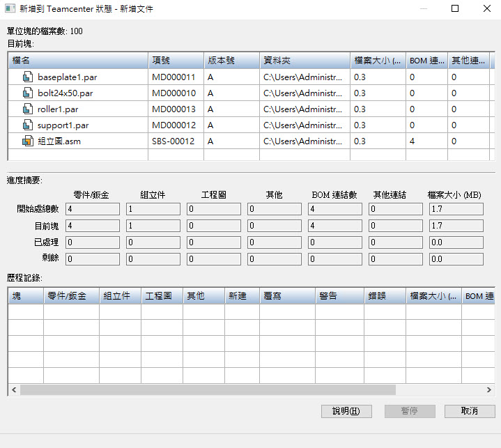Click the 檔案大小 column header in the file list
This screenshot has height=448, width=501.
point(378,61)
